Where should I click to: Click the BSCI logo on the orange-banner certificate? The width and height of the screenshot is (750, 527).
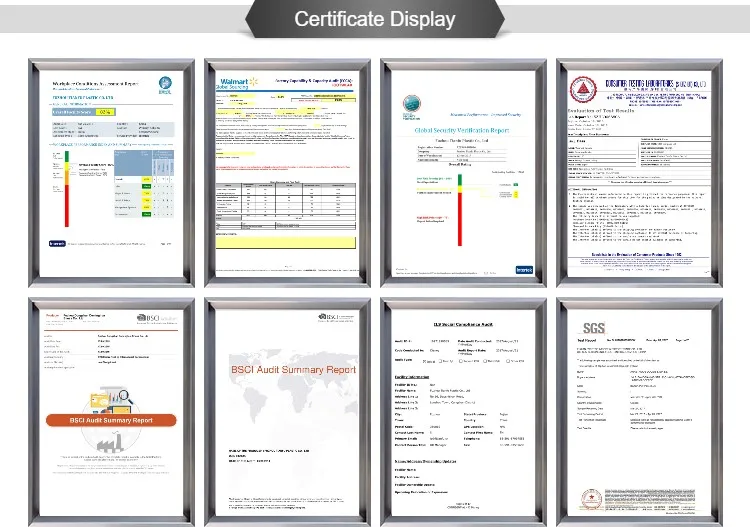(x=157, y=318)
